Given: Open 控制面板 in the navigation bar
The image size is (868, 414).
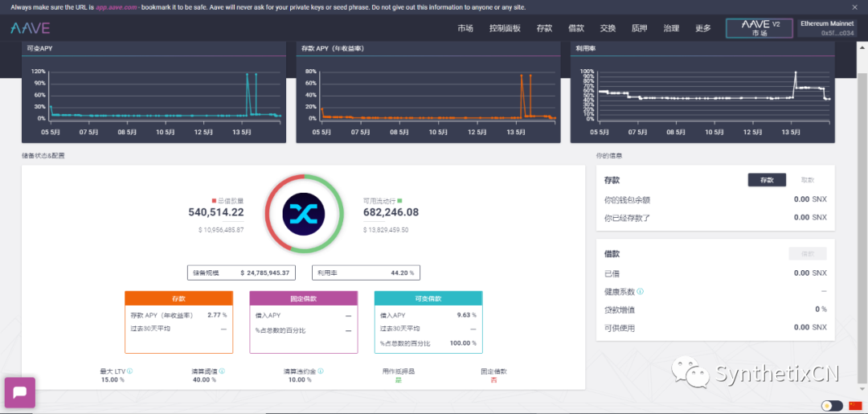Looking at the screenshot, I should pos(505,28).
